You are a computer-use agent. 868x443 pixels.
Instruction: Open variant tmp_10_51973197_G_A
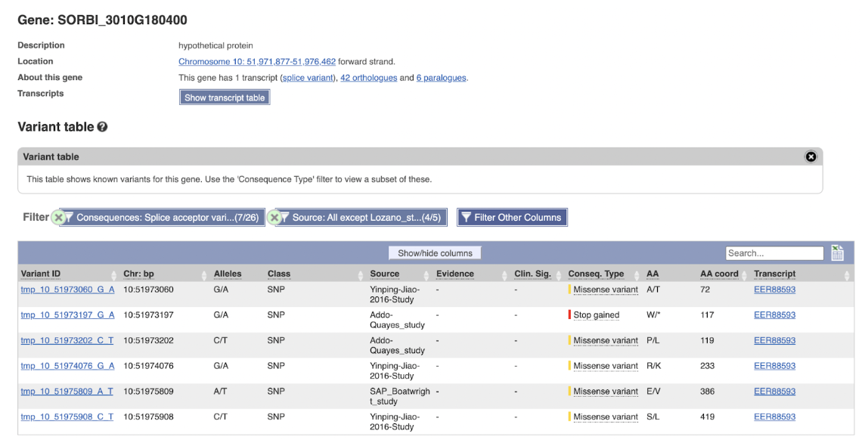click(x=67, y=315)
